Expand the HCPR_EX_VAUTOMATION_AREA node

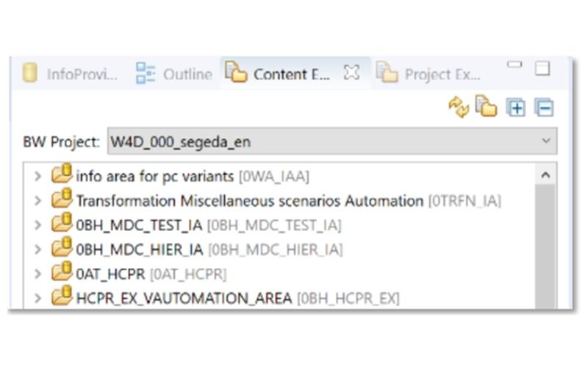(x=38, y=298)
